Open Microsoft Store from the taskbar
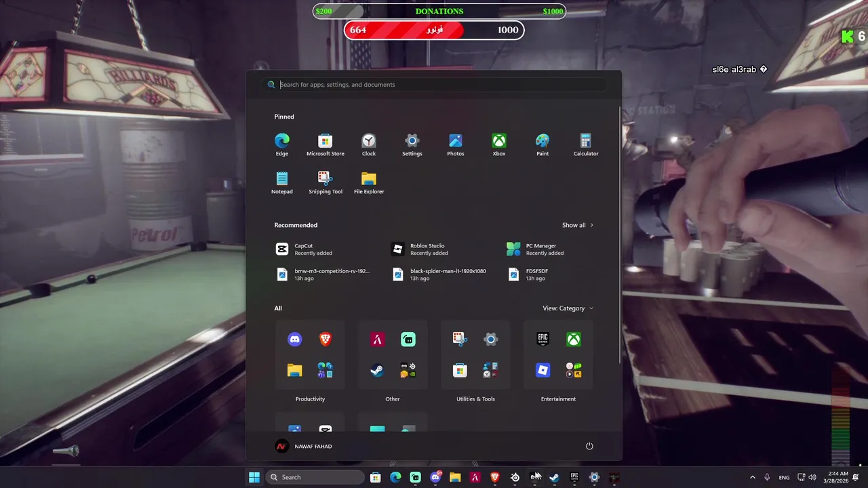 pos(376,477)
